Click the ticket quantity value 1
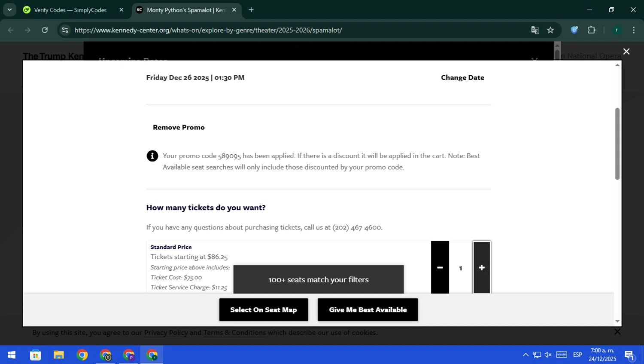 point(461,268)
